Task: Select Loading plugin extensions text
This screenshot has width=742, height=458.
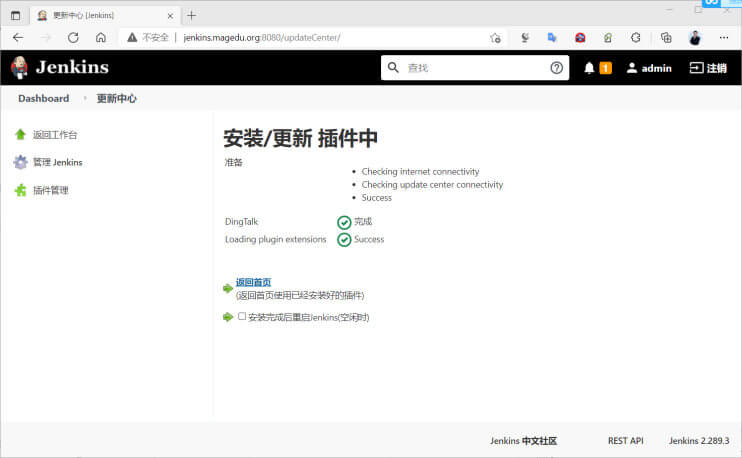Action: tap(275, 239)
